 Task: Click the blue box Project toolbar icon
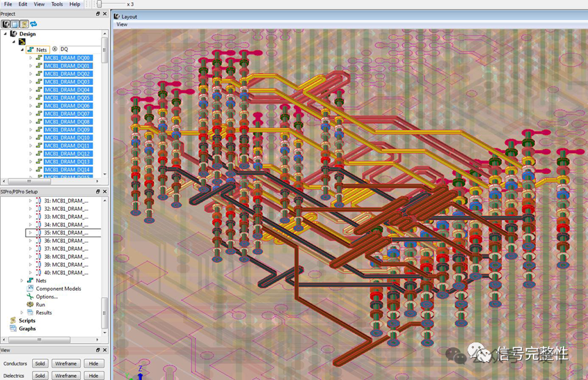tap(15, 24)
